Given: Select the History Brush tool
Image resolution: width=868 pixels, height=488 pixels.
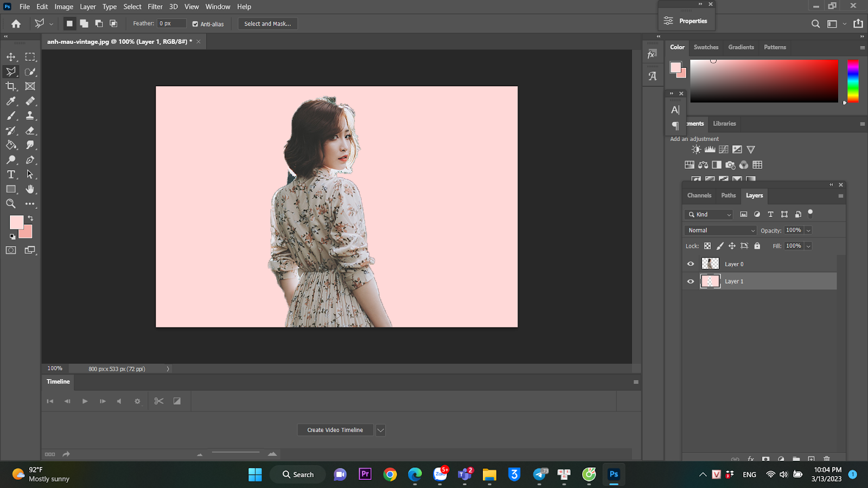Looking at the screenshot, I should pos(11,131).
